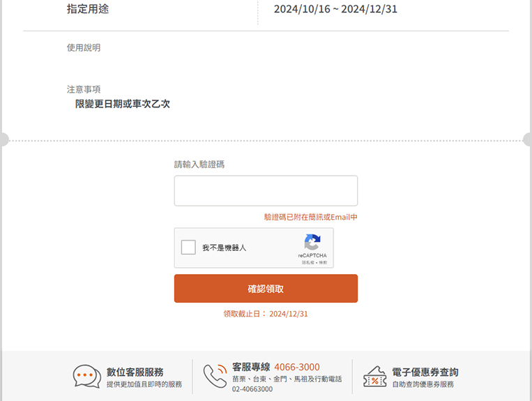Image resolution: width=532 pixels, height=401 pixels.
Task: Click the 客服專線 label
Action: 251,367
